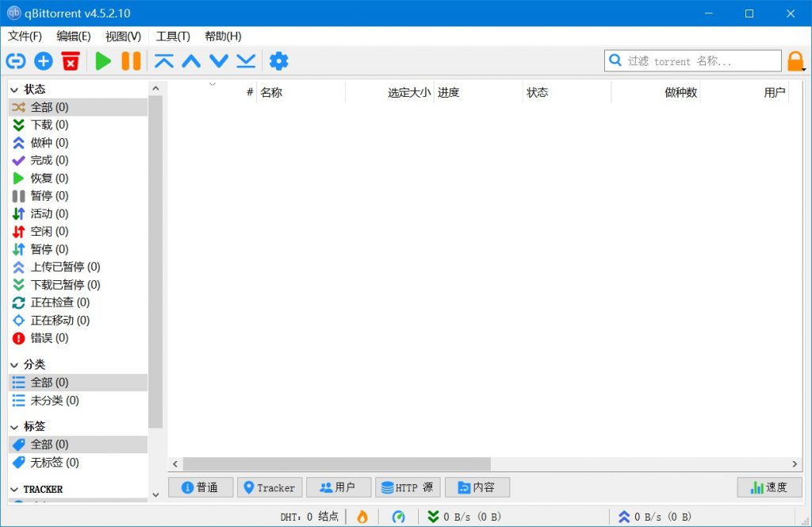Select the add torrent link icon
The width and height of the screenshot is (812, 527).
(16, 60)
